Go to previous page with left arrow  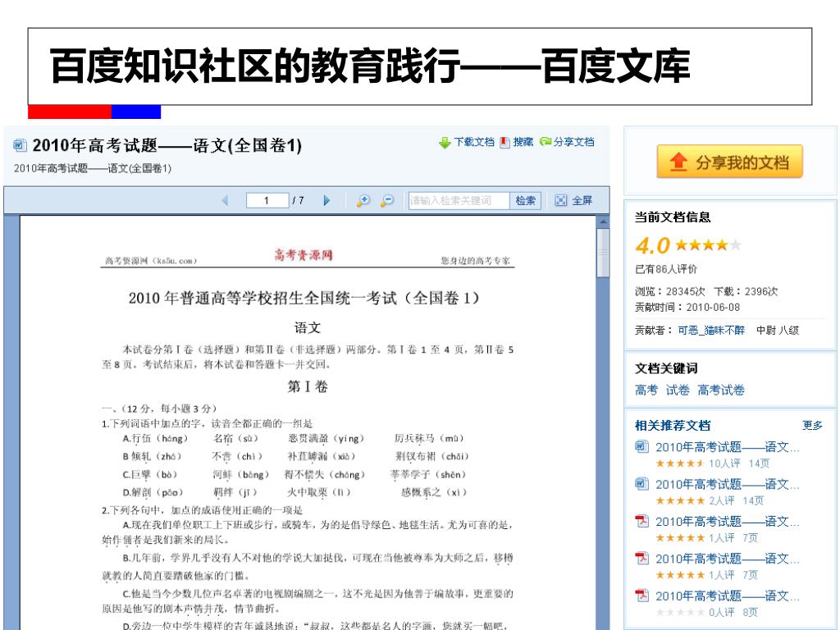pyautogui.click(x=225, y=200)
